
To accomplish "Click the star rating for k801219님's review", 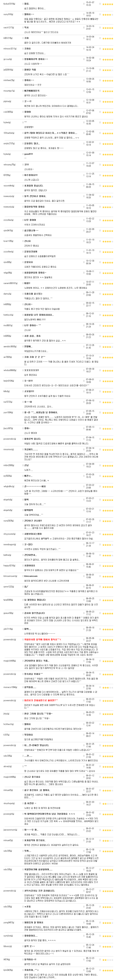I will click(108, 38).
